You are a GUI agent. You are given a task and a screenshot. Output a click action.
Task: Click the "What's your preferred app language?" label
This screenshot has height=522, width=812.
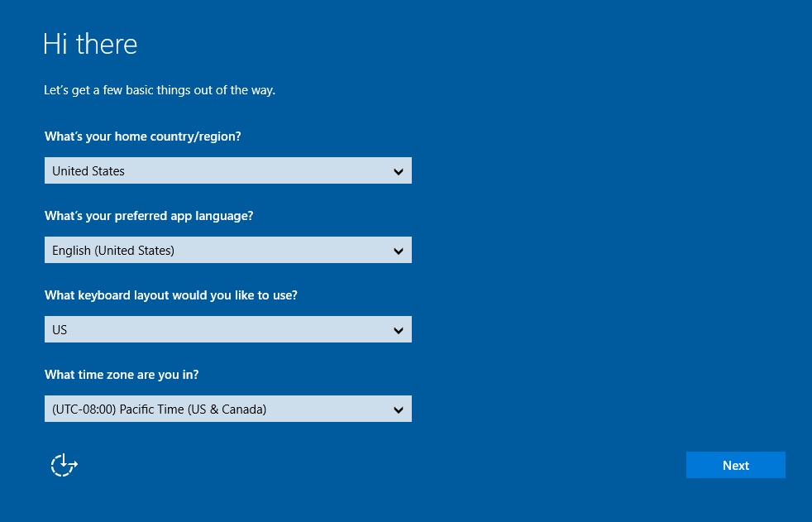coord(149,216)
